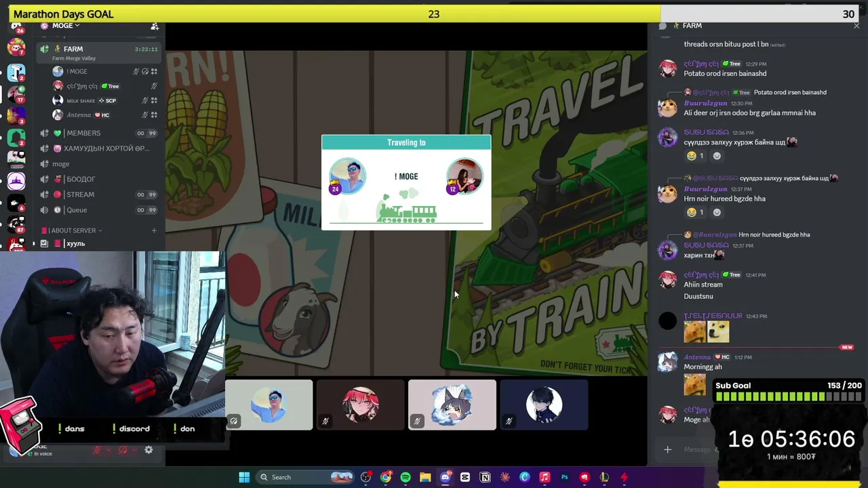
Task: Click the cat-eared avatar participant tile
Action: point(452,405)
